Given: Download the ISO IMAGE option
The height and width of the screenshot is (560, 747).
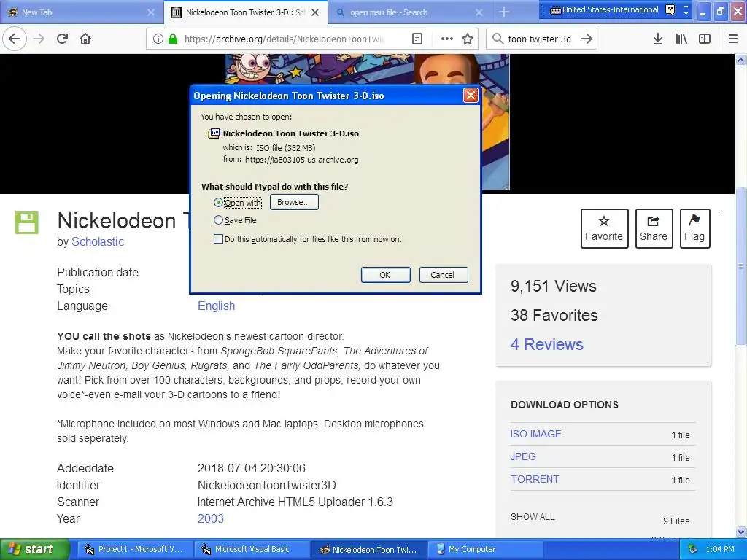Looking at the screenshot, I should point(536,434).
